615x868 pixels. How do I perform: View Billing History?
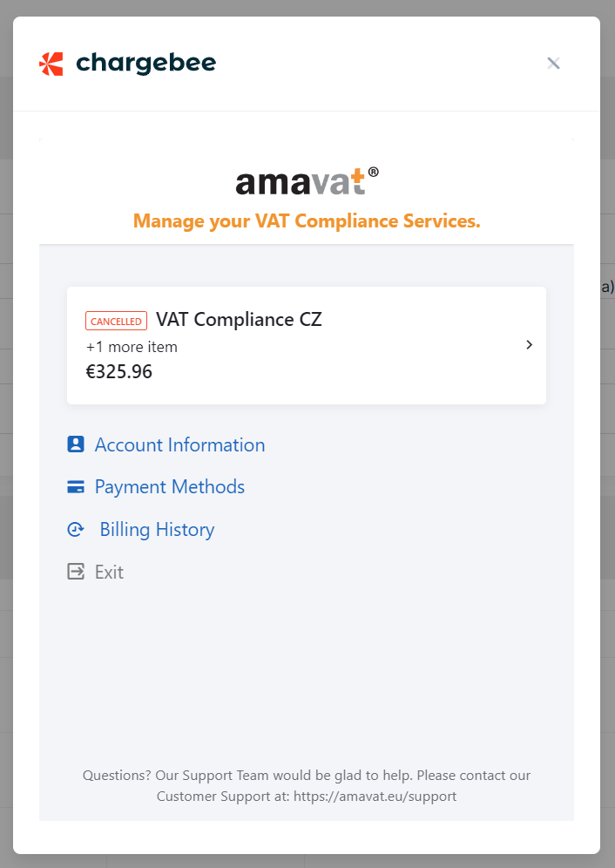pyautogui.click(x=157, y=530)
